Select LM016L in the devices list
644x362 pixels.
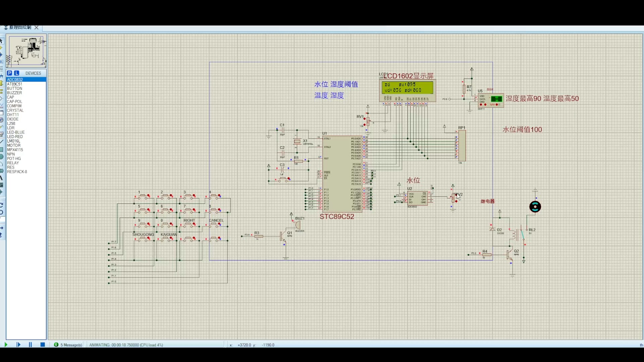tap(26, 141)
